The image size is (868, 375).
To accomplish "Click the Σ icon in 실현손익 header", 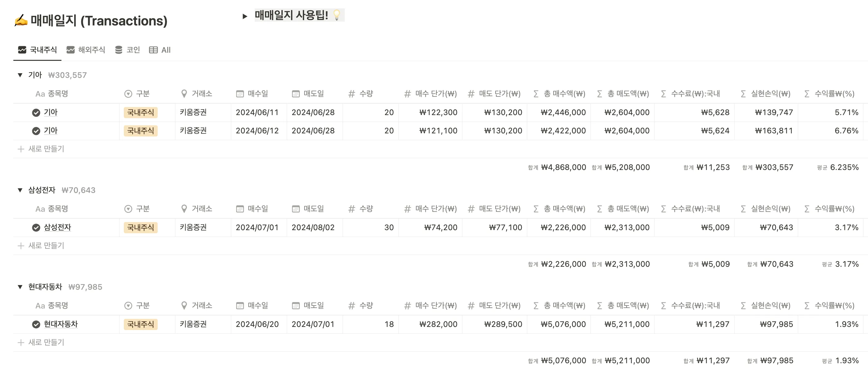I will tap(743, 94).
